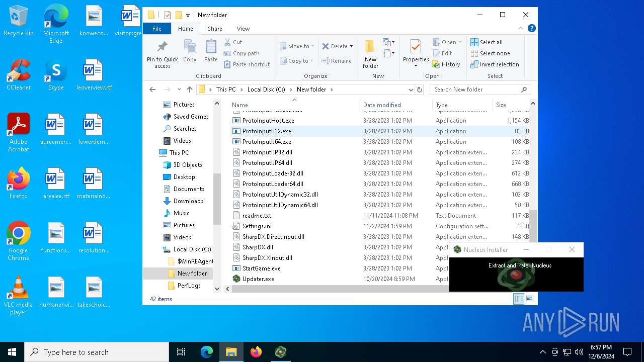This screenshot has height=362, width=644.
Task: Switch to the View ribbon tab
Action: pyautogui.click(x=243, y=29)
